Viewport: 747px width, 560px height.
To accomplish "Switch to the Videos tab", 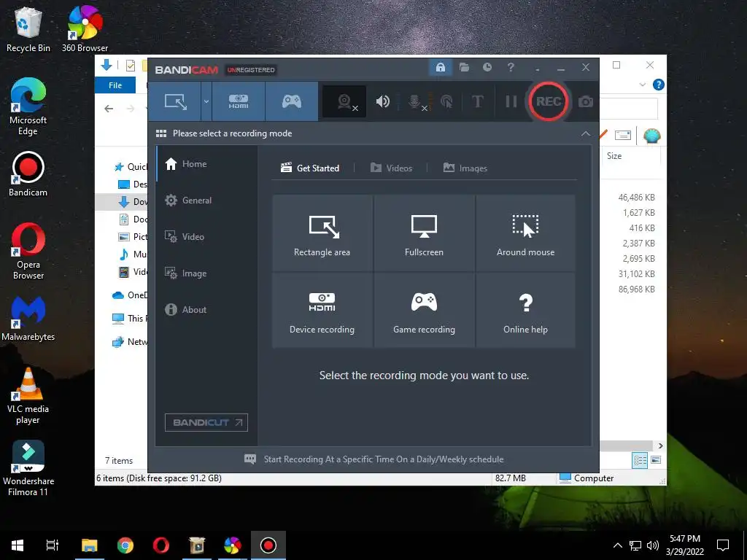I will pyautogui.click(x=391, y=168).
